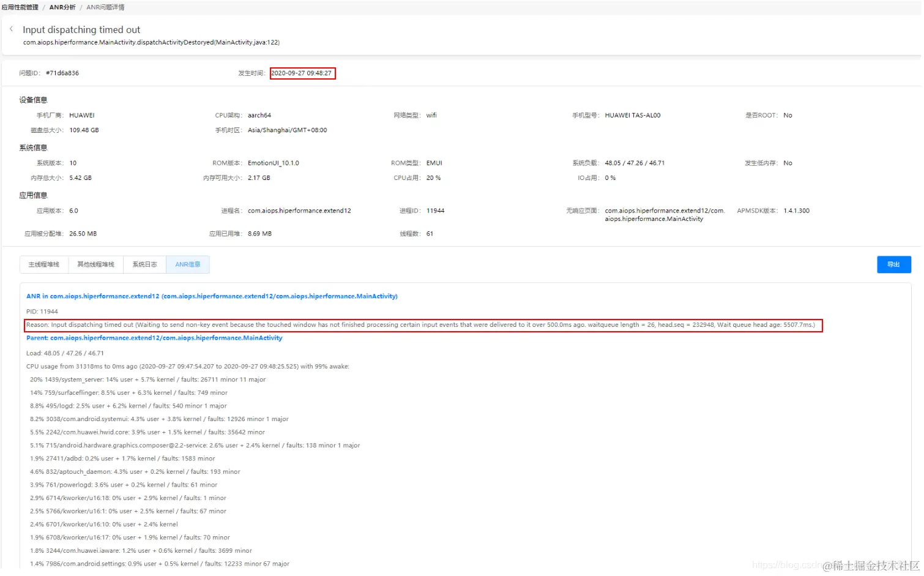This screenshot has width=924, height=576.
Task: Select disk size value 109.48 GB
Action: [x=84, y=130]
